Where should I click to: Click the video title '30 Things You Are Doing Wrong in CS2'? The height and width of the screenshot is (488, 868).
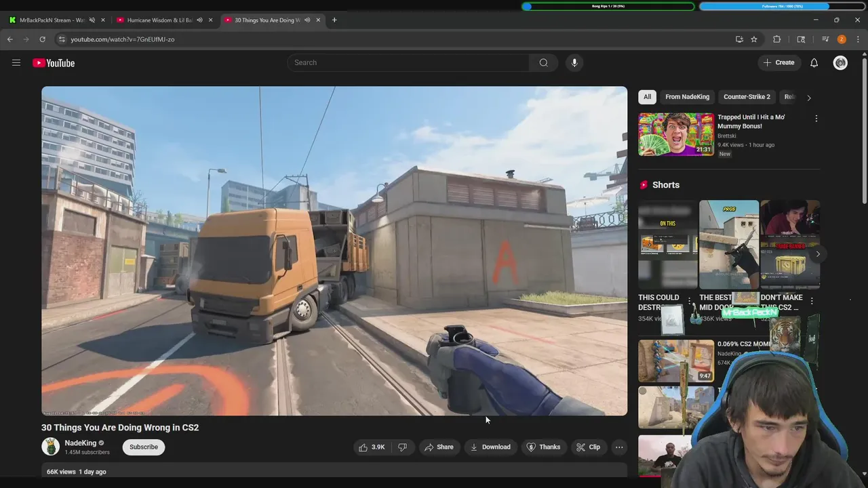coord(120,428)
